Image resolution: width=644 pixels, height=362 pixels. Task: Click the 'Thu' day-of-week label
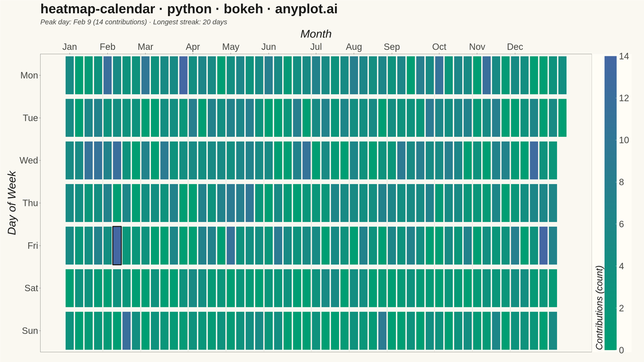coord(31,203)
